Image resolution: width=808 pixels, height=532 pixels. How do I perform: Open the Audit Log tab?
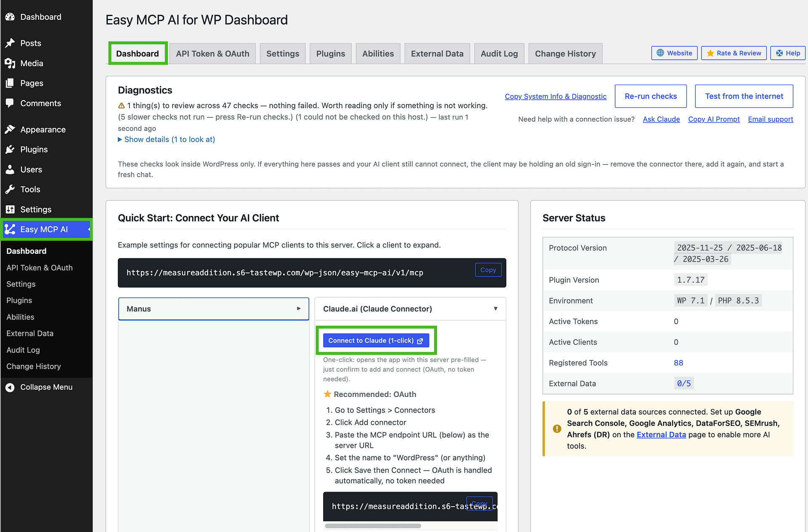click(x=499, y=53)
